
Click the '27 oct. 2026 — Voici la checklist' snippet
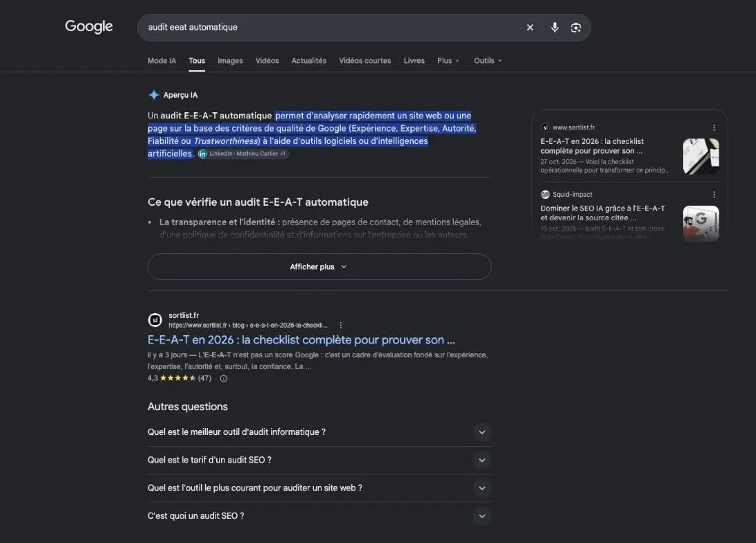point(605,166)
